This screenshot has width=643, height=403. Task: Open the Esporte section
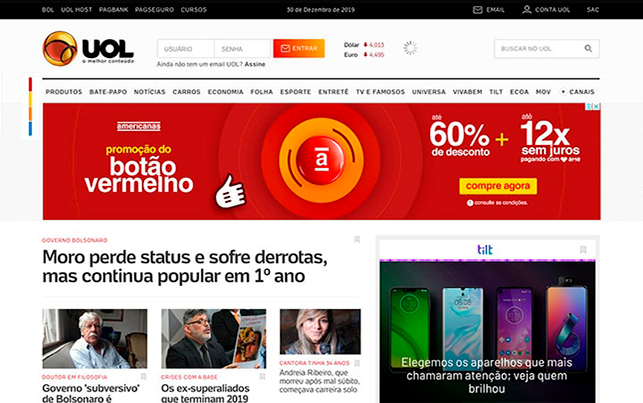295,92
